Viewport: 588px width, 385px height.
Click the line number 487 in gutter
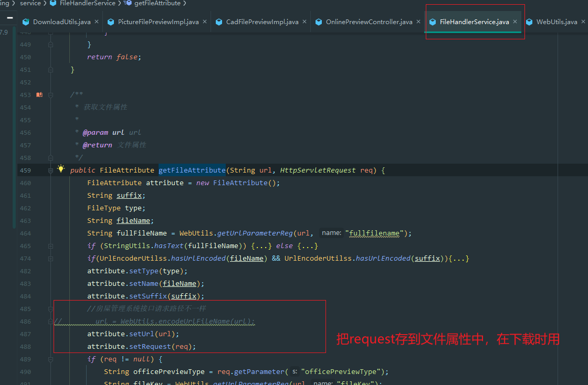pos(25,334)
